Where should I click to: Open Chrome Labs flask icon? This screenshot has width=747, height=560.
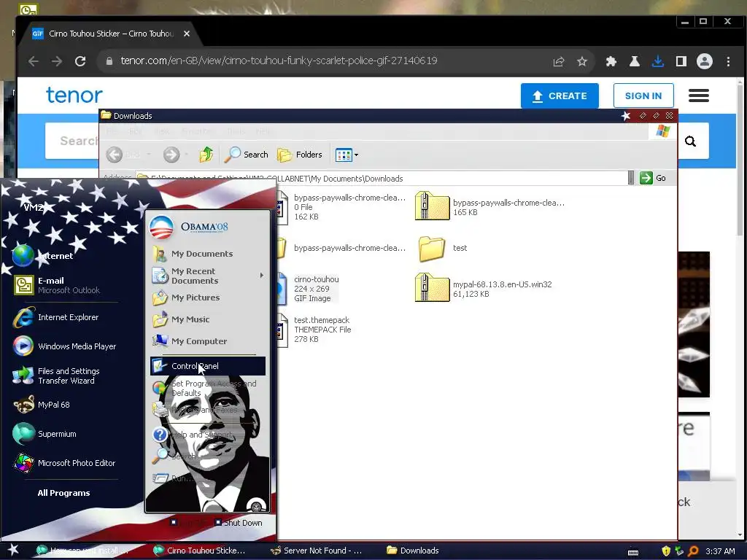[634, 61]
